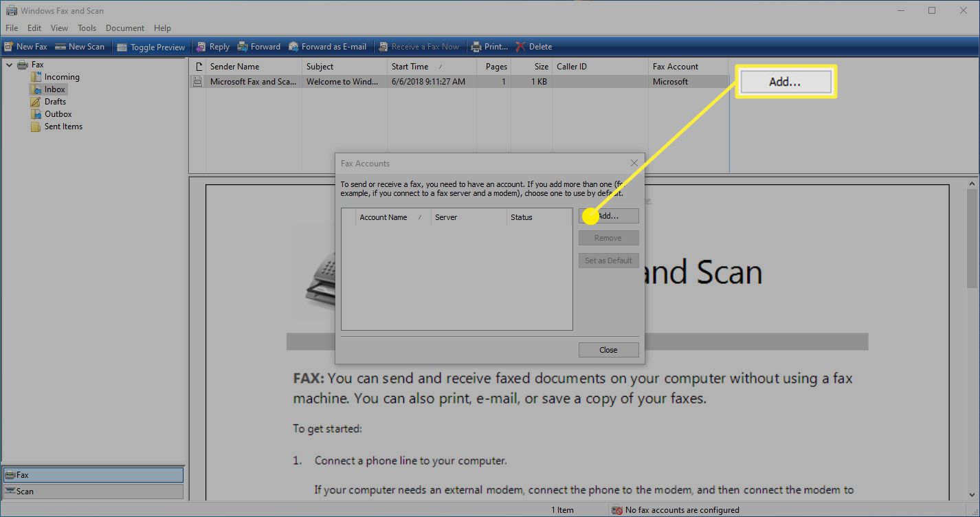Image resolution: width=980 pixels, height=517 pixels.
Task: Click the Windows Fax and Scan title icon
Action: (11, 11)
